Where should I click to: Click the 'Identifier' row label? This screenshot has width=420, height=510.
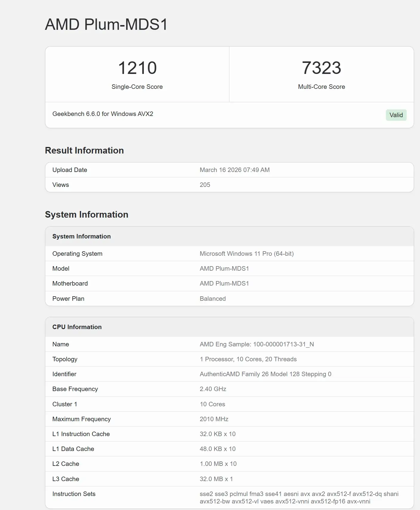point(64,374)
